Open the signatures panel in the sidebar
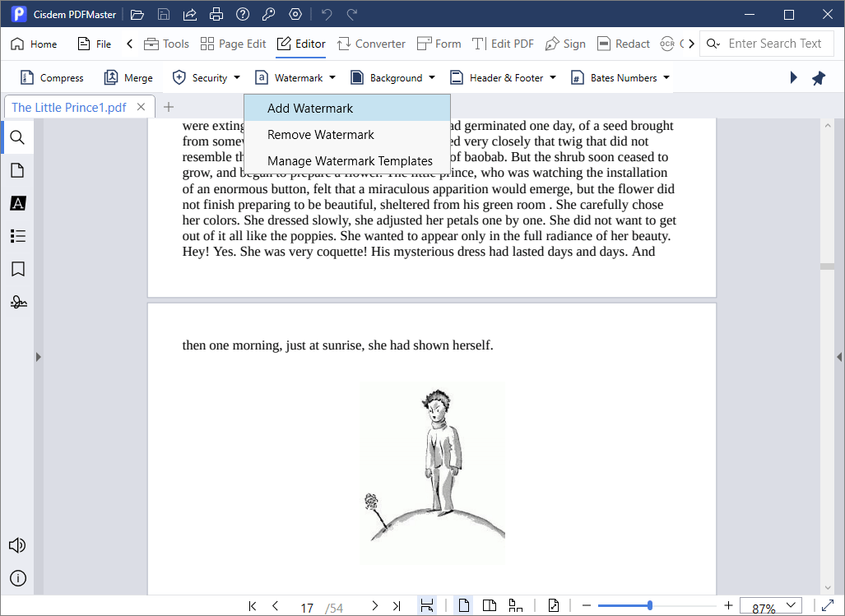 tap(18, 302)
